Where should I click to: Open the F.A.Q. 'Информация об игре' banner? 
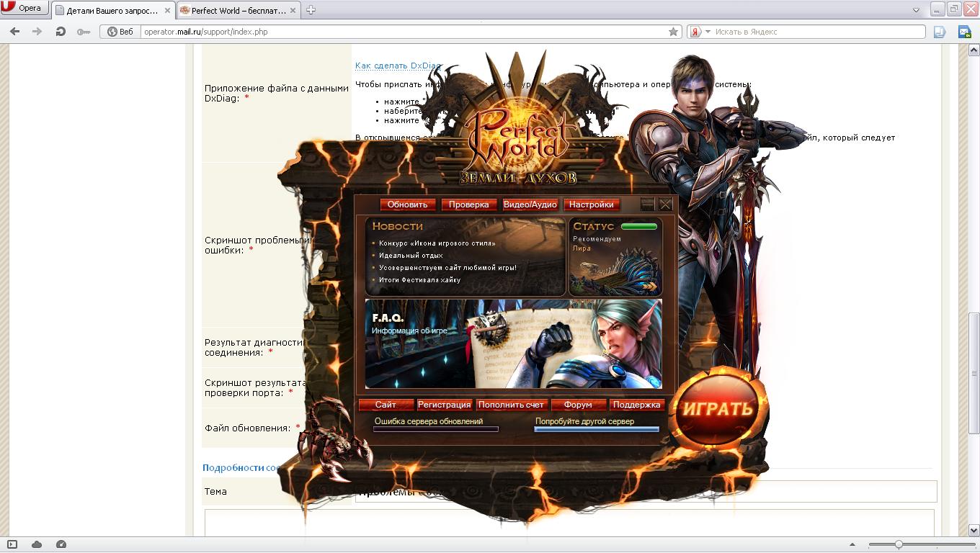tap(513, 344)
